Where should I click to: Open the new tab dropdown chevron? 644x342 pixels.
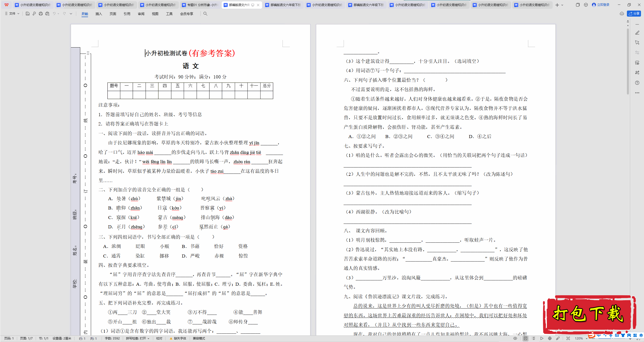[562, 5]
